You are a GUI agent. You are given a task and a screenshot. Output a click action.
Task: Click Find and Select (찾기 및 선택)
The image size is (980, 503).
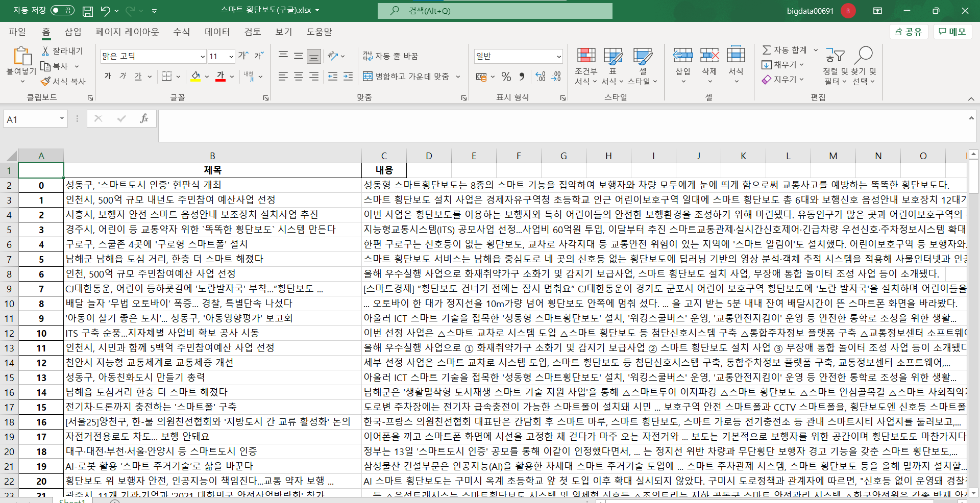pos(864,66)
